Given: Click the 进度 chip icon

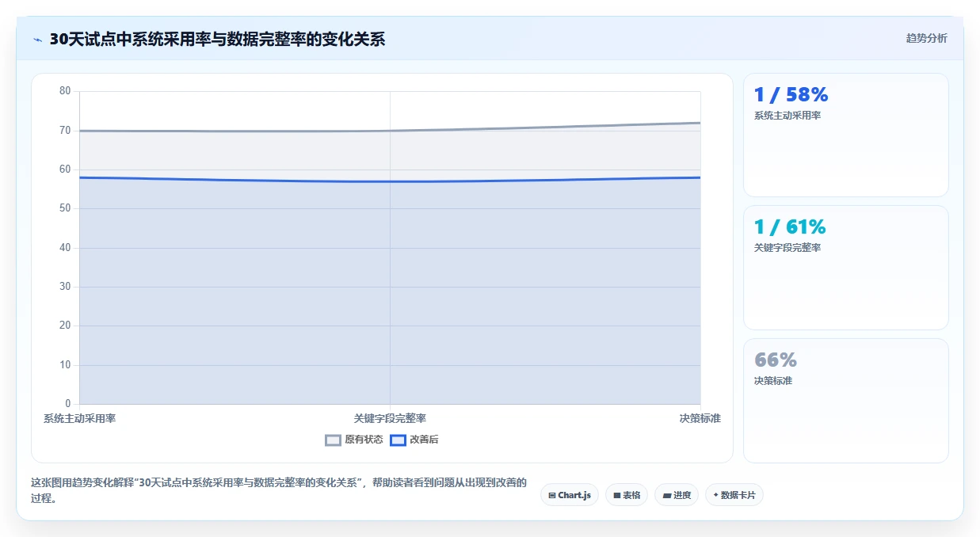Looking at the screenshot, I should pos(667,495).
